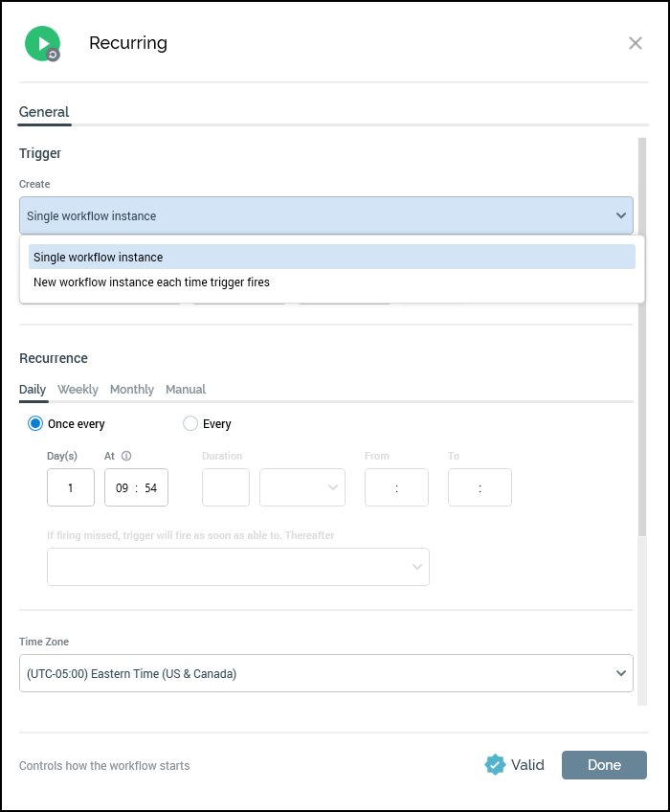Choose New workflow instance each time trigger fires
The image size is (670, 812).
pyautogui.click(x=151, y=282)
